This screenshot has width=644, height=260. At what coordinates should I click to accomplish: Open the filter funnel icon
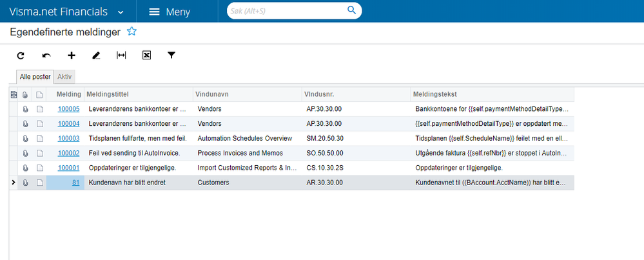[x=171, y=55]
